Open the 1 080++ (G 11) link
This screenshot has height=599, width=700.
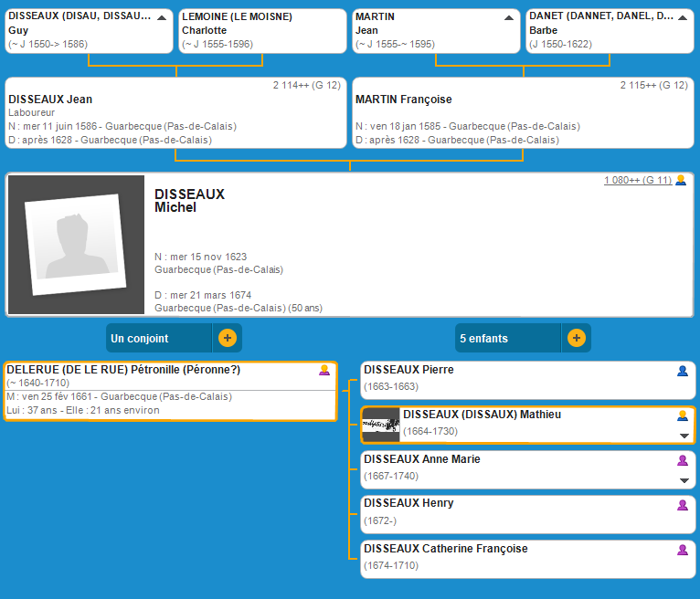tap(637, 181)
